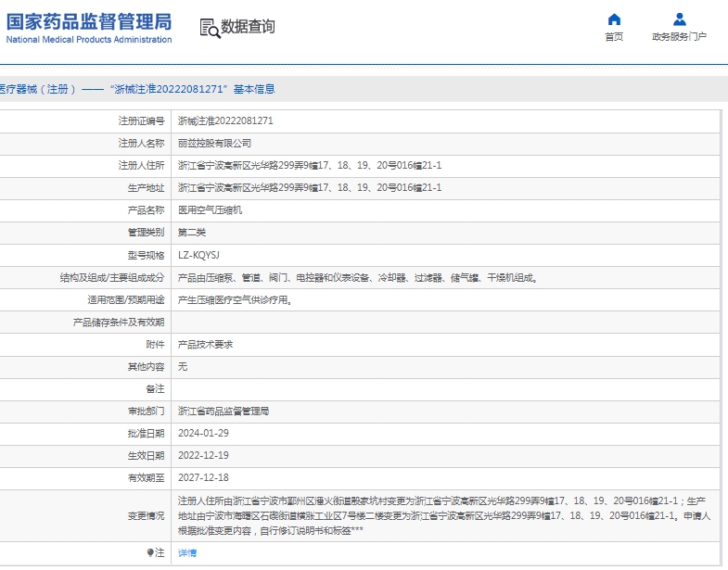This screenshot has height=570, width=728.
Task: Click 其他内容 value 无
Action: [183, 367]
